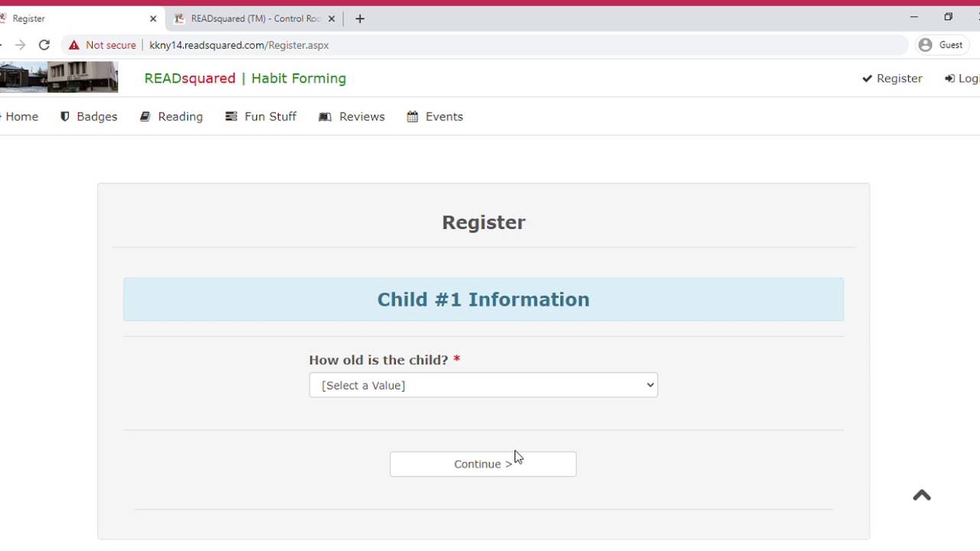Click the 'How old is the child?' label
This screenshot has width=980, height=551.
378,360
